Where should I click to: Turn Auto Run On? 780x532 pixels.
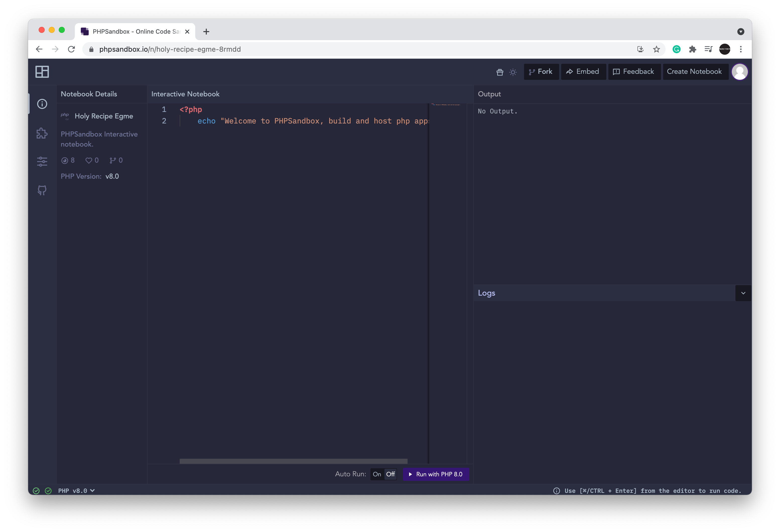pyautogui.click(x=377, y=474)
